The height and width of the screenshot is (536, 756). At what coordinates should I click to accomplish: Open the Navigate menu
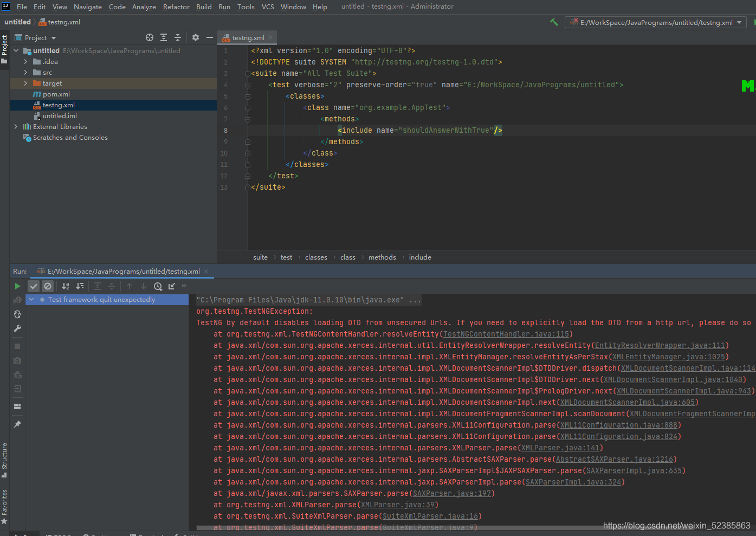tap(88, 7)
